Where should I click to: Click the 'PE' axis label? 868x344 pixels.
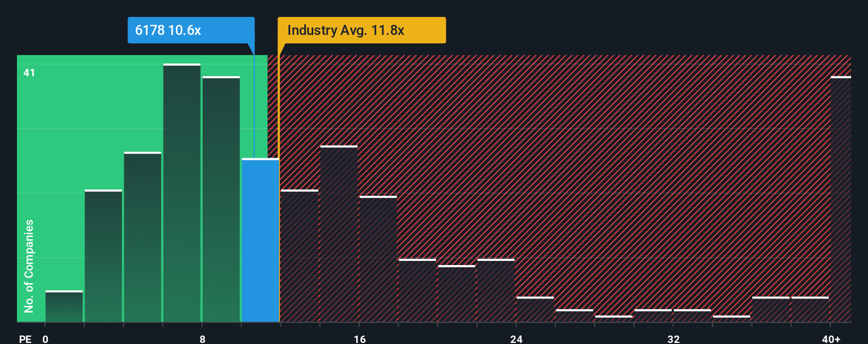coord(25,339)
